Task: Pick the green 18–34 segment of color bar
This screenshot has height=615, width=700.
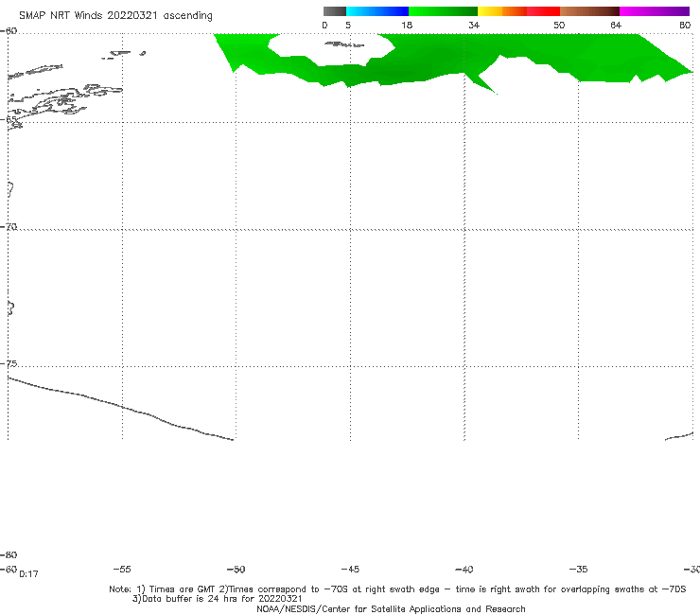Action: pyautogui.click(x=443, y=11)
